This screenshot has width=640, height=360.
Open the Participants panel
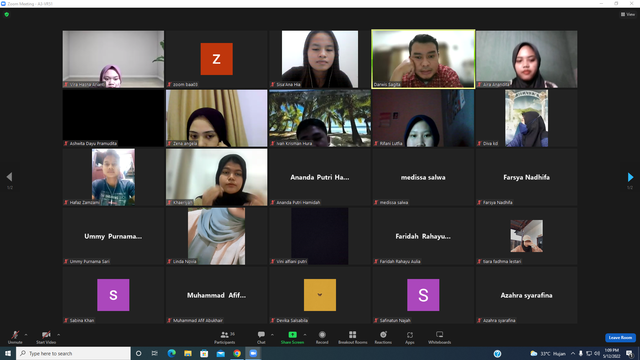224,337
